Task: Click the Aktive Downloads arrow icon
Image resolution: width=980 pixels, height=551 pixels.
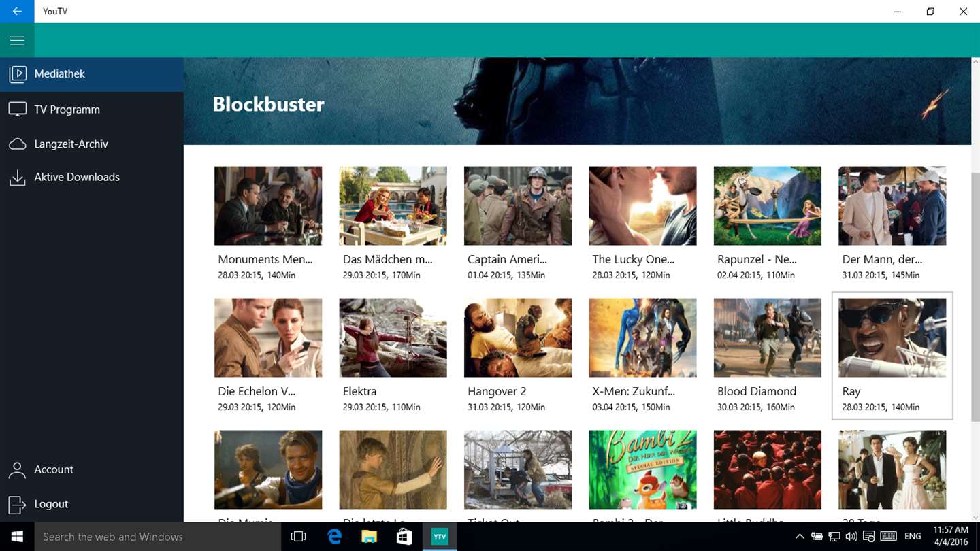Action: pyautogui.click(x=17, y=177)
